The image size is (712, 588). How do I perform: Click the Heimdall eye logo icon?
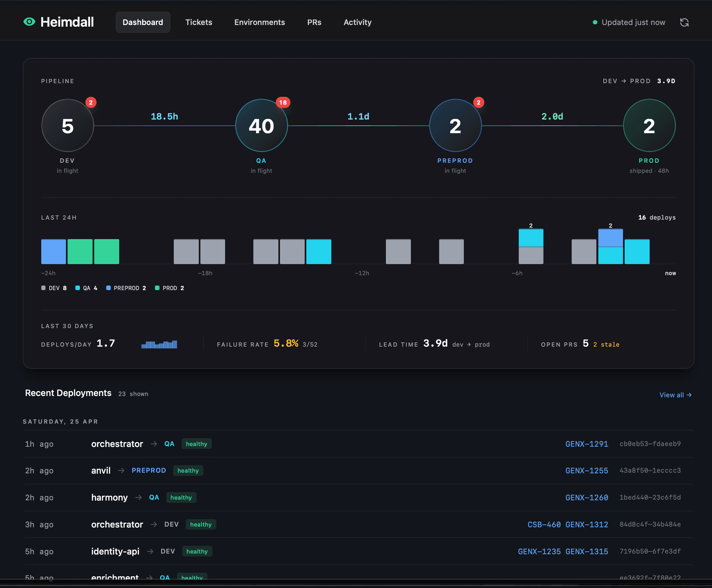pos(30,22)
